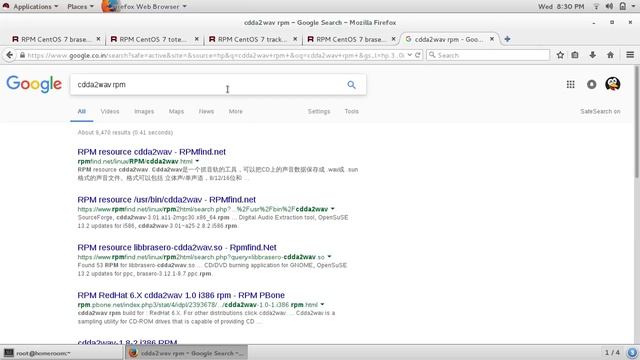Switch to root@homeroom terminal in taskbar
Image resolution: width=640 pixels, height=360 pixels.
click(62, 353)
